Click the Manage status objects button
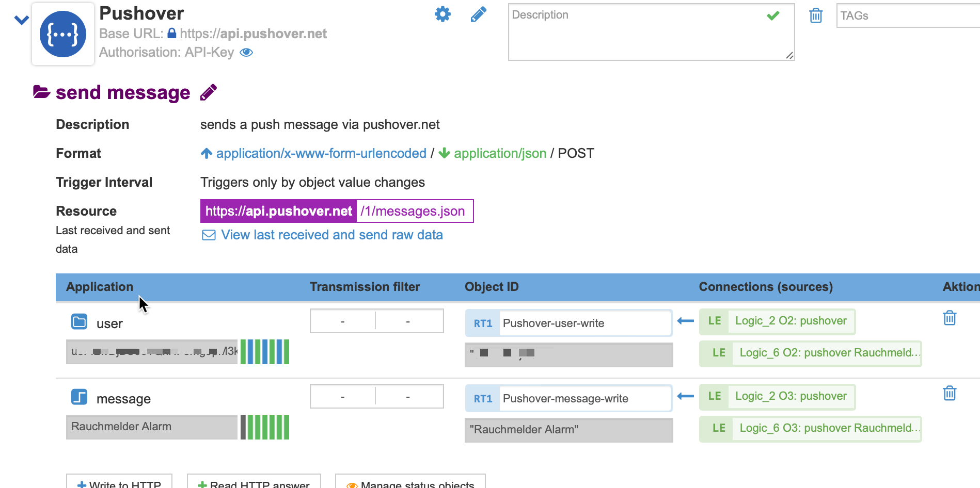This screenshot has height=488, width=980. (x=410, y=482)
